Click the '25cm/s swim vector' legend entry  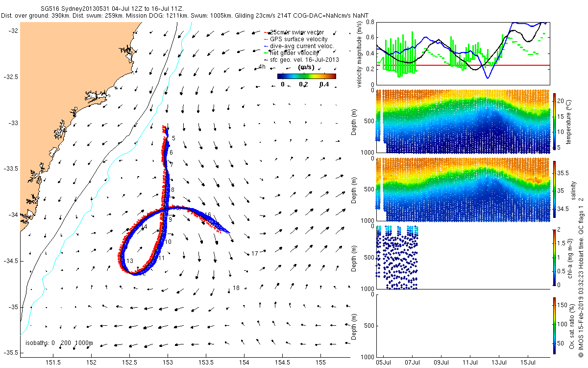296,32
